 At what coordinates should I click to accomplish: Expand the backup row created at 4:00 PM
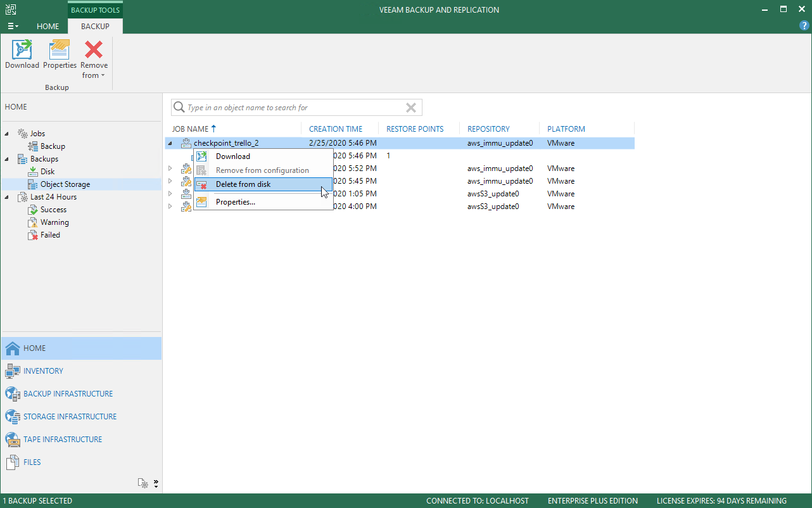tap(170, 206)
